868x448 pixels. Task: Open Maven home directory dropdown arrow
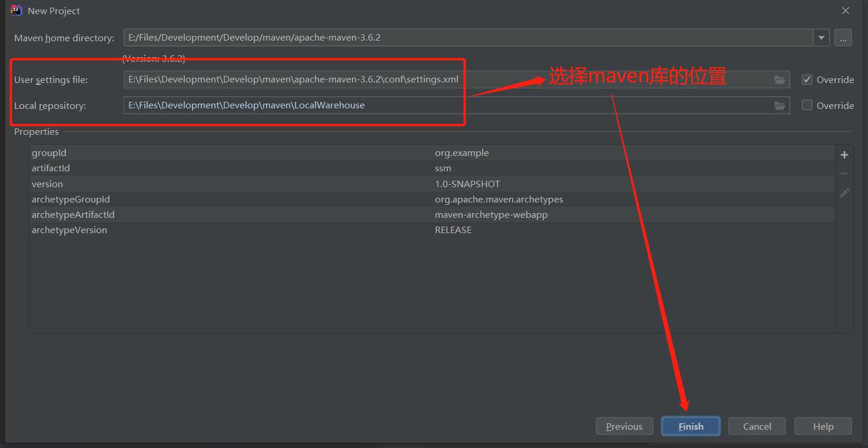click(x=822, y=38)
